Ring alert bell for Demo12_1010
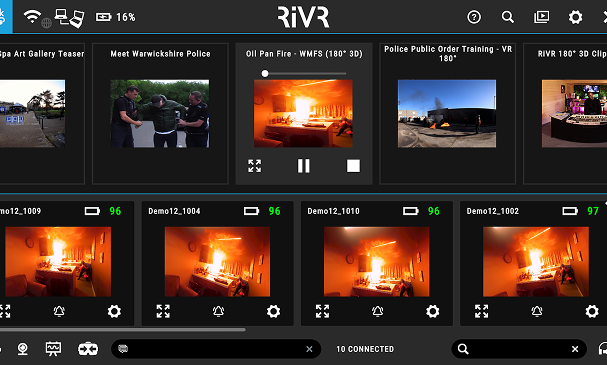This screenshot has width=607, height=365. (377, 311)
